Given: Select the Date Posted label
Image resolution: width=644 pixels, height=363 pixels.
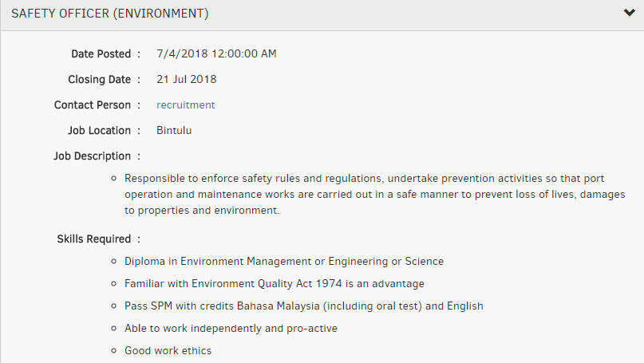Looking at the screenshot, I should [x=101, y=53].
